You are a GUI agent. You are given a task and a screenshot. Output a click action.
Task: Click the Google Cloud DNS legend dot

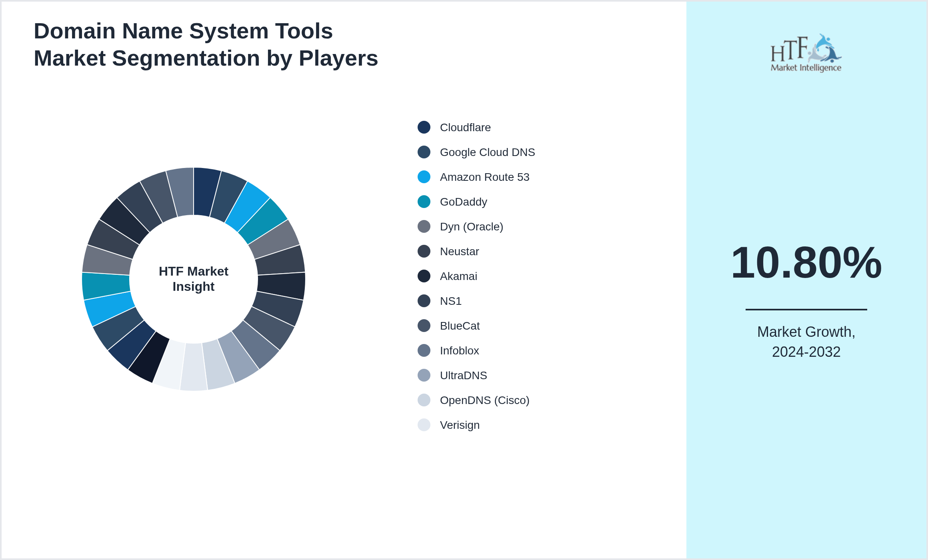[424, 152]
